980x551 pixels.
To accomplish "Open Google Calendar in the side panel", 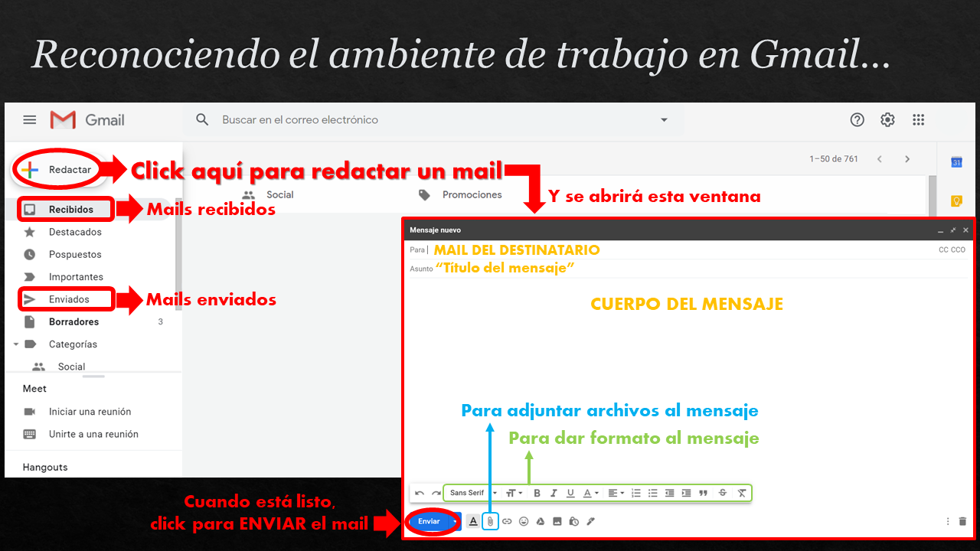I will pos(956,162).
